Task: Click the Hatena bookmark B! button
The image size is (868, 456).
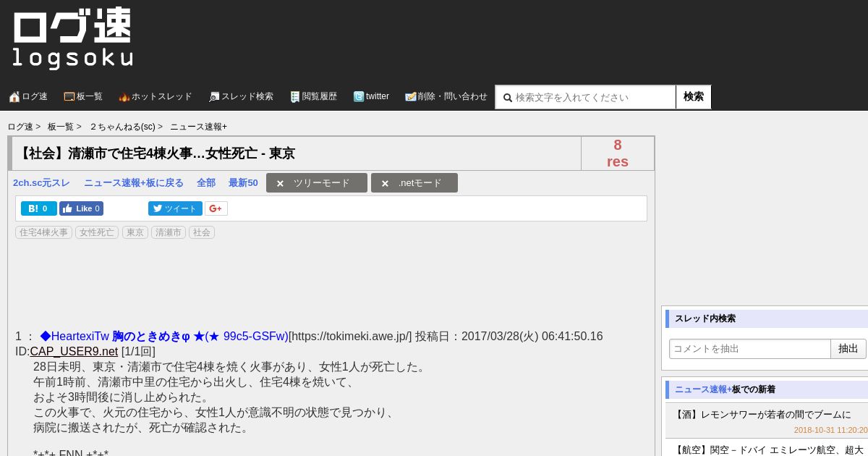Action: pyautogui.click(x=39, y=208)
